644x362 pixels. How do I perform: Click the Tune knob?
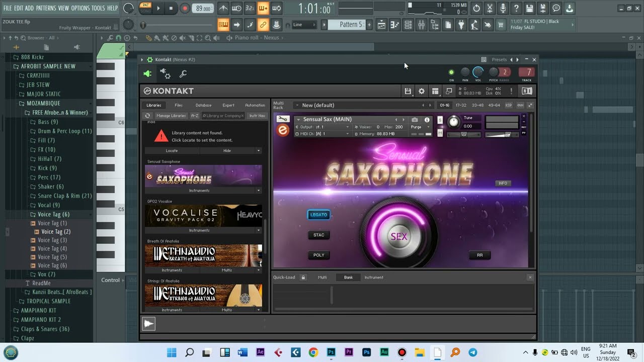click(x=454, y=121)
